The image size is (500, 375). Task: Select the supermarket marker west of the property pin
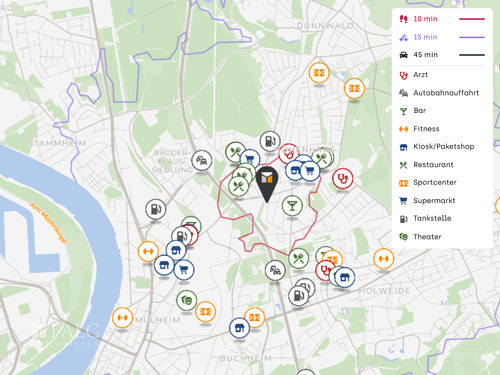(250, 159)
